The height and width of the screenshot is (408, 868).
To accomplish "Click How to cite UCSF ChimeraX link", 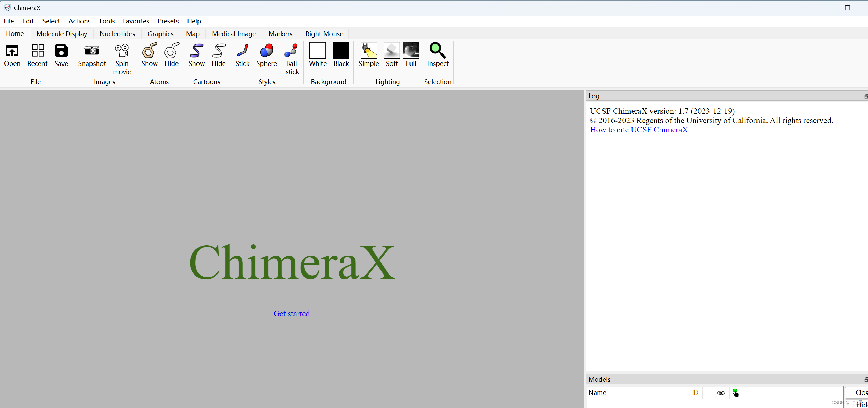I will click(639, 130).
